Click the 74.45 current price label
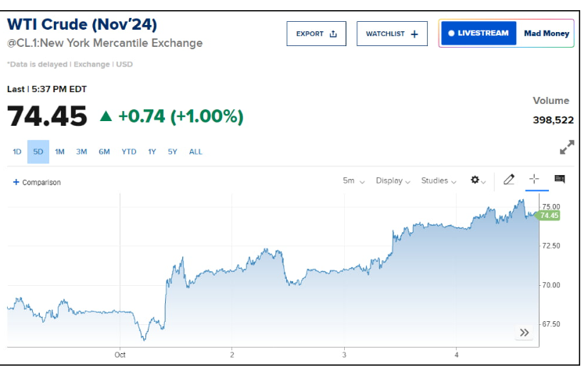Image resolution: width=588 pixels, height=368 pixels. pyautogui.click(x=549, y=216)
